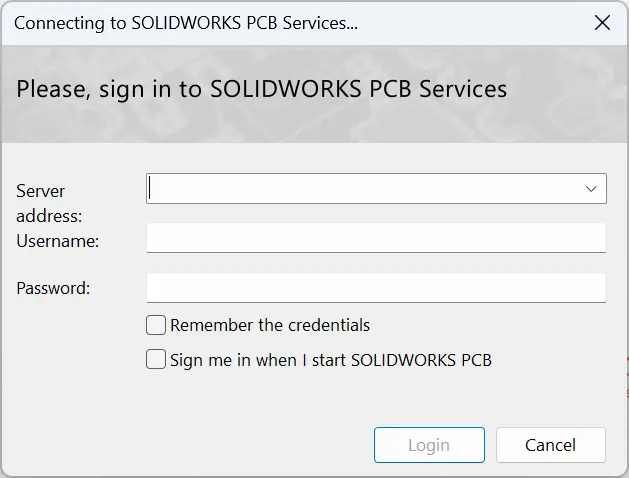Click the word Services in the title bar

tap(320, 23)
